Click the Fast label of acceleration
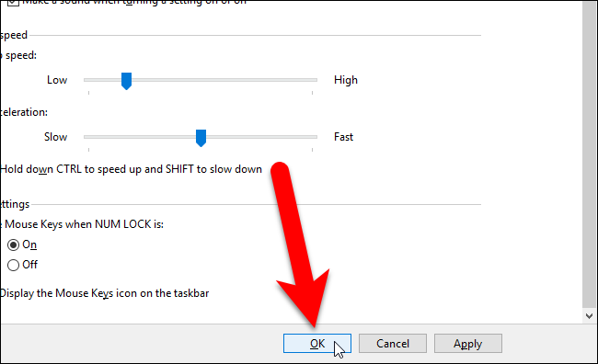This screenshot has height=364, width=598. coord(343,137)
